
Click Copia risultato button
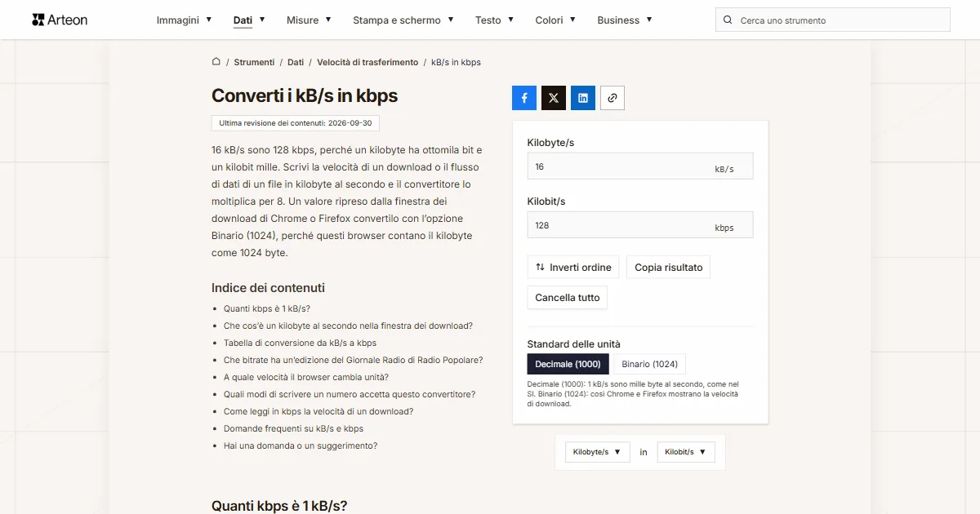[669, 268]
